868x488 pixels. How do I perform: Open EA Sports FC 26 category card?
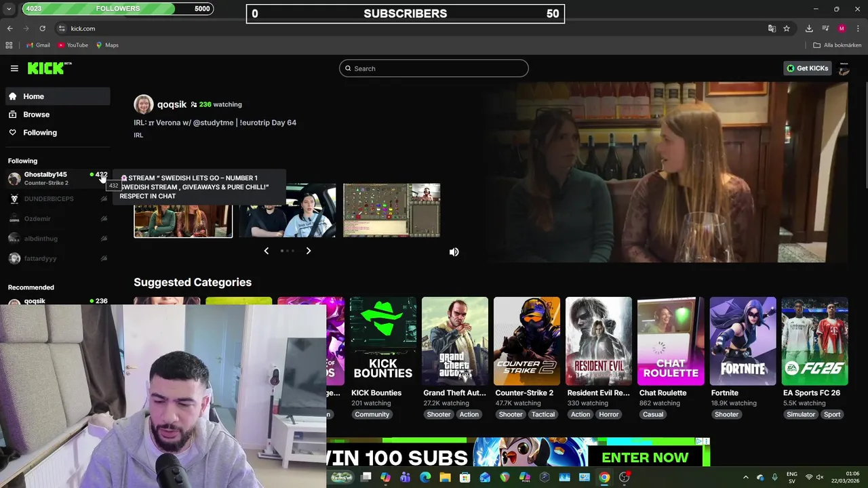pyautogui.click(x=814, y=341)
